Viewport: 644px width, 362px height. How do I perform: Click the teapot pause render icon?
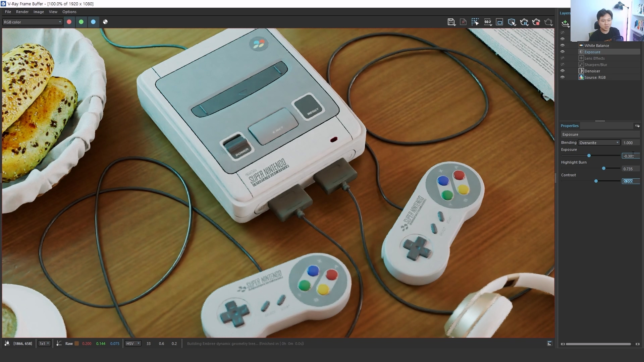(x=524, y=22)
